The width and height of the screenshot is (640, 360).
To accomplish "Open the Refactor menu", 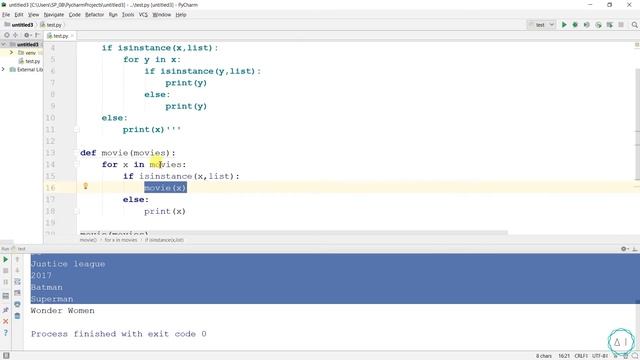I will click(x=94, y=15).
